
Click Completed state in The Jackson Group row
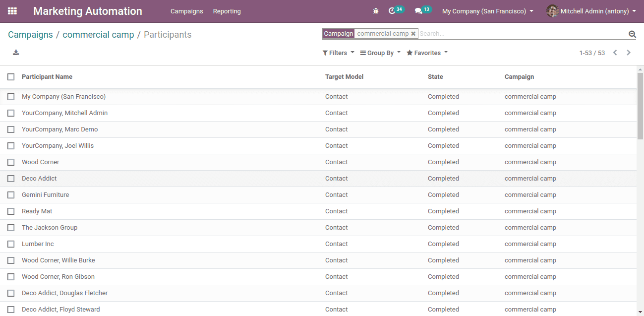tap(444, 228)
